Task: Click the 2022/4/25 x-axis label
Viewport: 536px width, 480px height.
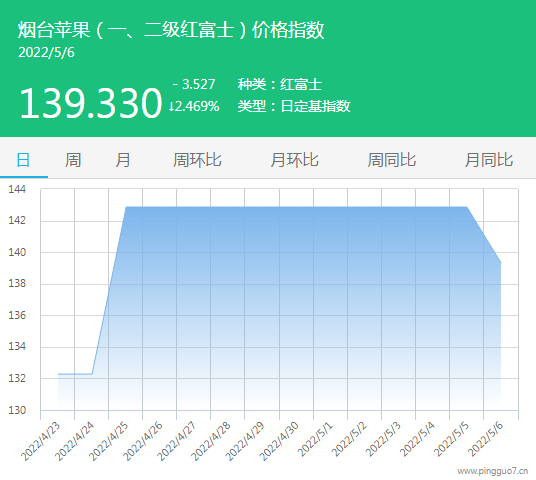Action: (x=108, y=442)
